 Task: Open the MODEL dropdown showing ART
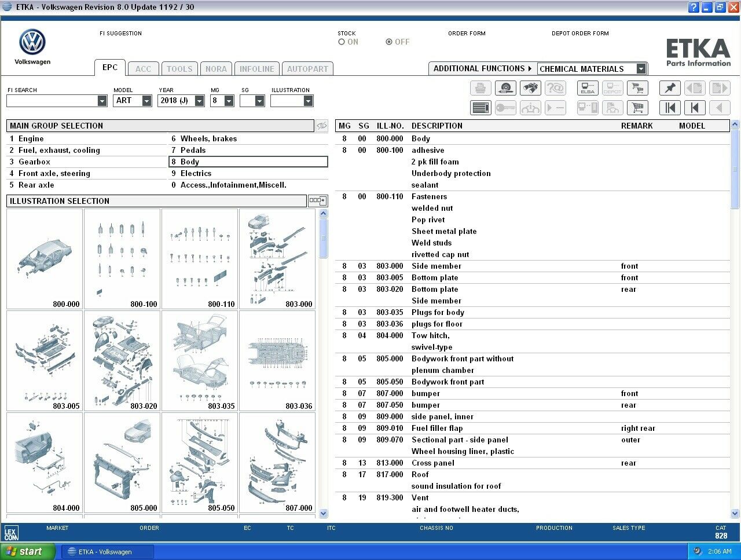click(133, 101)
